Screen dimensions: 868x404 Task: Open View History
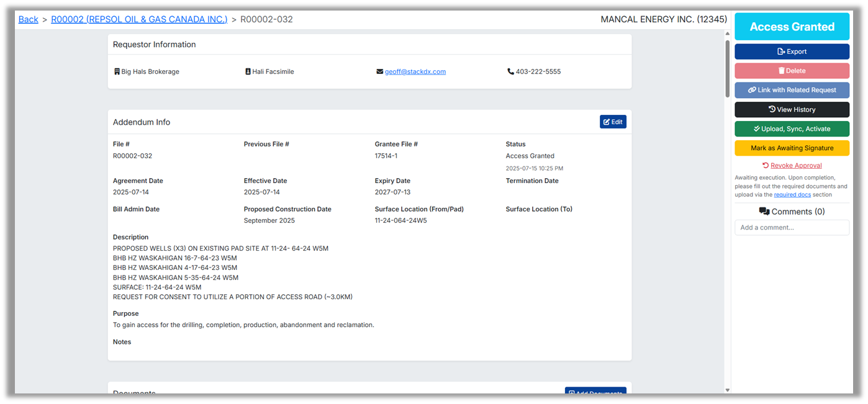point(792,109)
